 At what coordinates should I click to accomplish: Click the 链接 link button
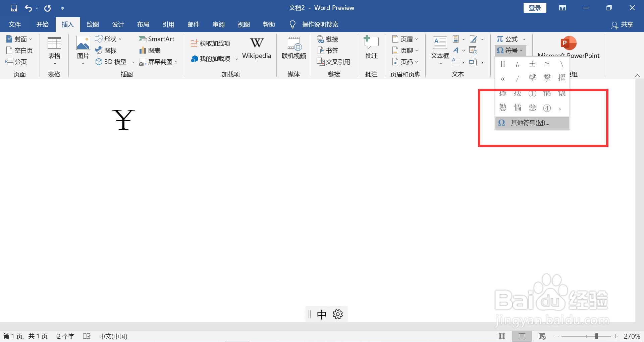(328, 39)
